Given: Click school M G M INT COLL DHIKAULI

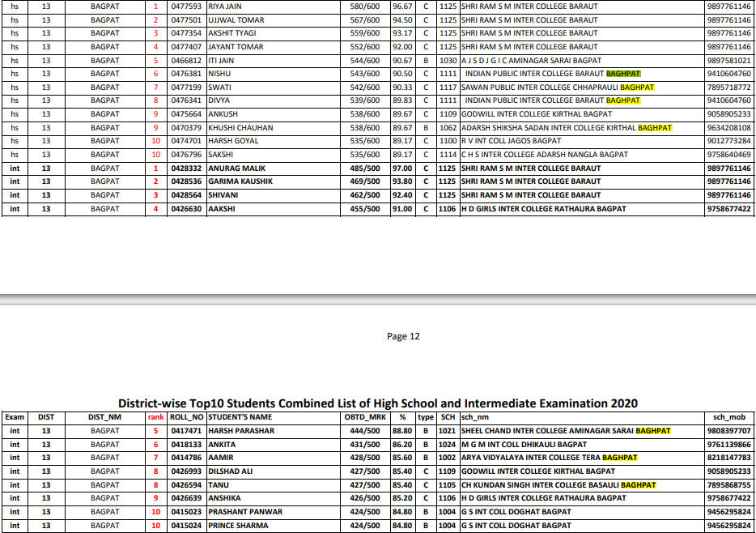Looking at the screenshot, I should pyautogui.click(x=524, y=445).
